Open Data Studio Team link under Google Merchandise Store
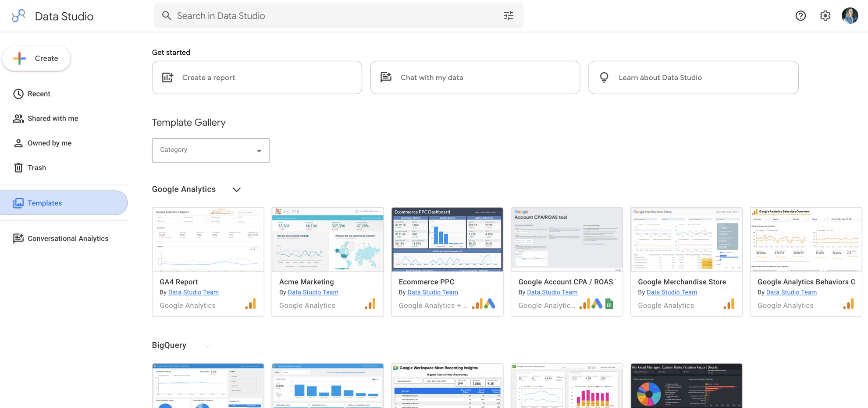This screenshot has height=408, width=868. click(x=672, y=292)
